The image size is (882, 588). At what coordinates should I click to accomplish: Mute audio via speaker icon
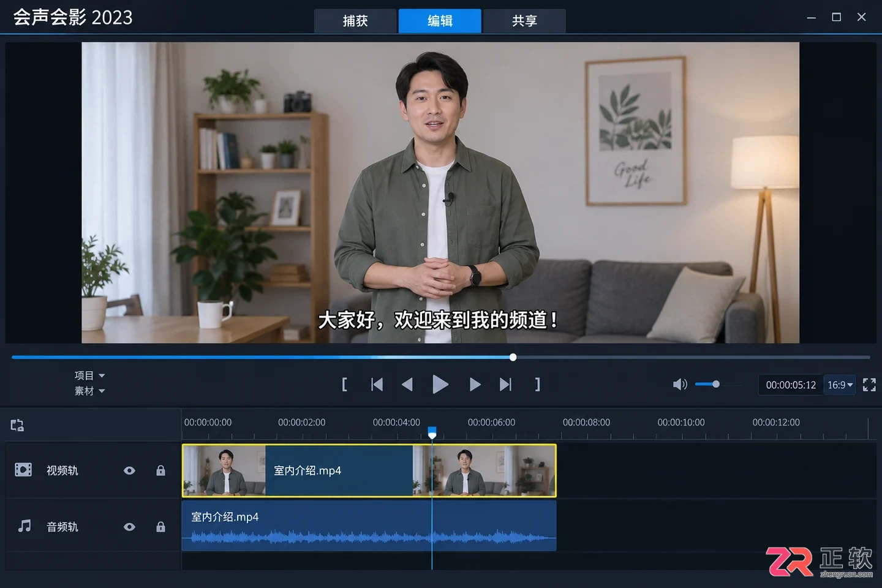pyautogui.click(x=680, y=385)
